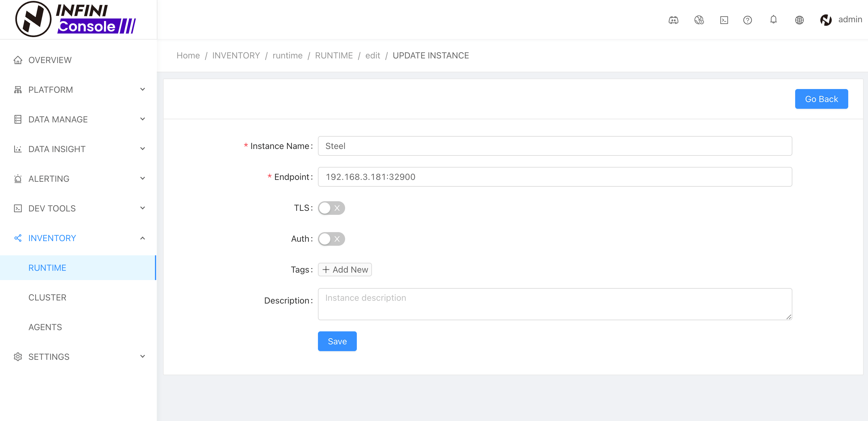This screenshot has width=868, height=421.
Task: Open the terminal console icon in header
Action: coord(724,20)
